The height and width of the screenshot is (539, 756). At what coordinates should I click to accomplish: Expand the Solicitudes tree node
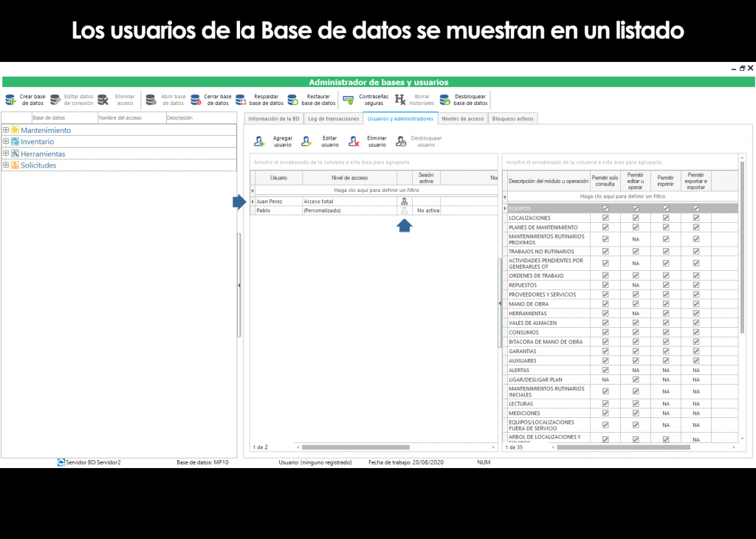[6, 165]
